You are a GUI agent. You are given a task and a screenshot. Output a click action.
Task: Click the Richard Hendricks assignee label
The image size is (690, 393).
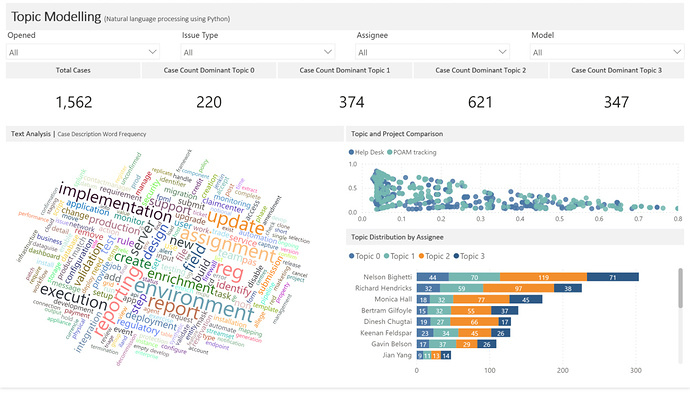pos(383,288)
